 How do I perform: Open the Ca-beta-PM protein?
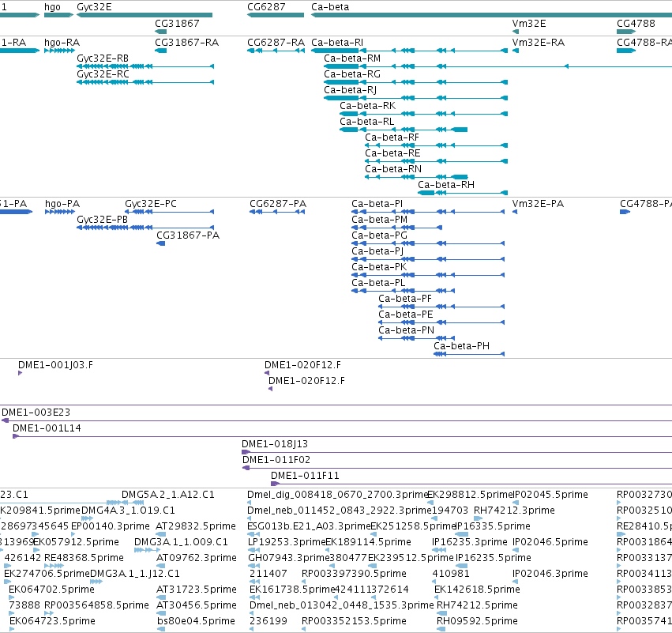pyautogui.click(x=379, y=220)
